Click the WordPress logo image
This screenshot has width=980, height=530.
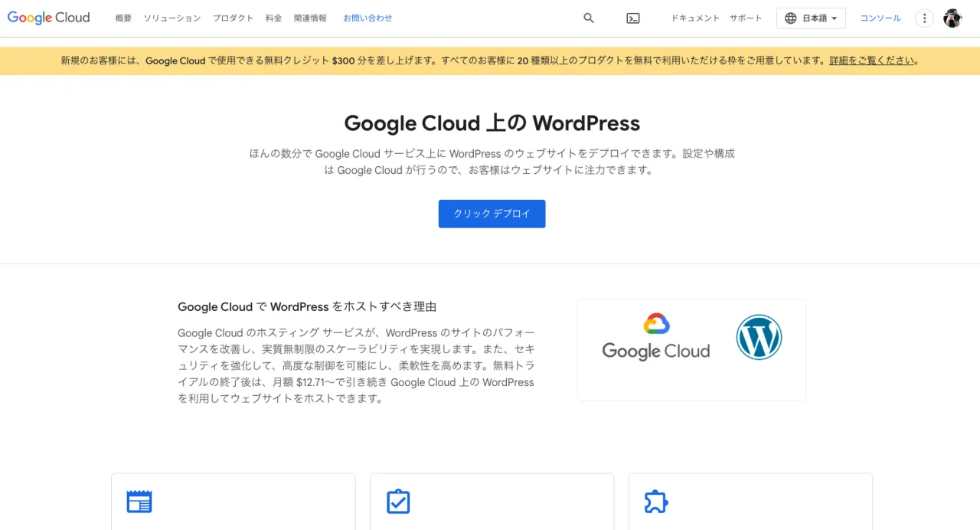pyautogui.click(x=759, y=337)
